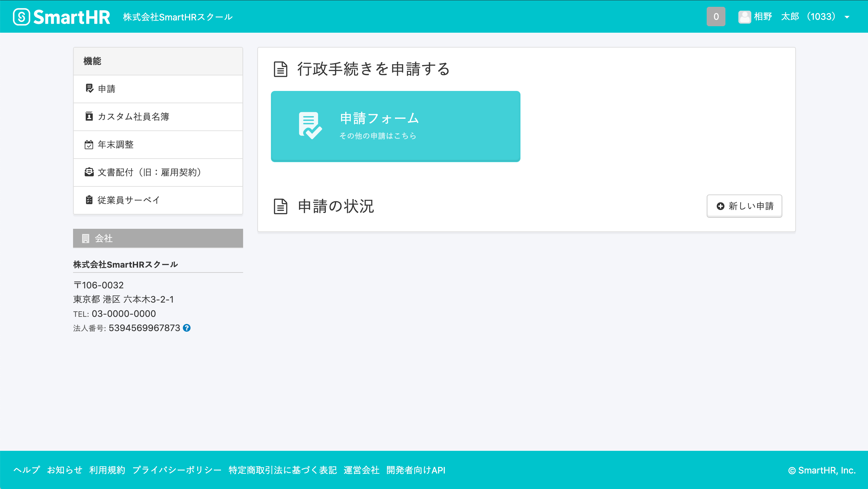This screenshot has height=489, width=868.
Task: Open the 申請フォーム card
Action: [x=395, y=126]
